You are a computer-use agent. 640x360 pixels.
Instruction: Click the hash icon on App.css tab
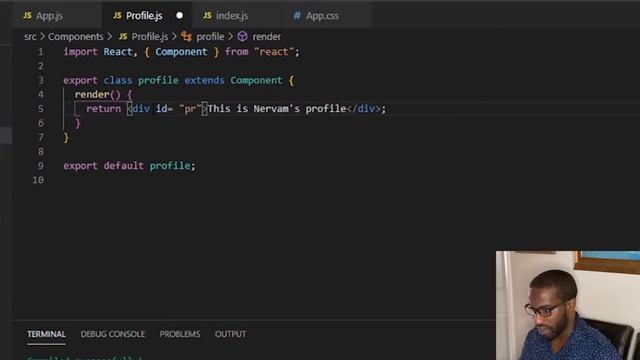click(297, 16)
